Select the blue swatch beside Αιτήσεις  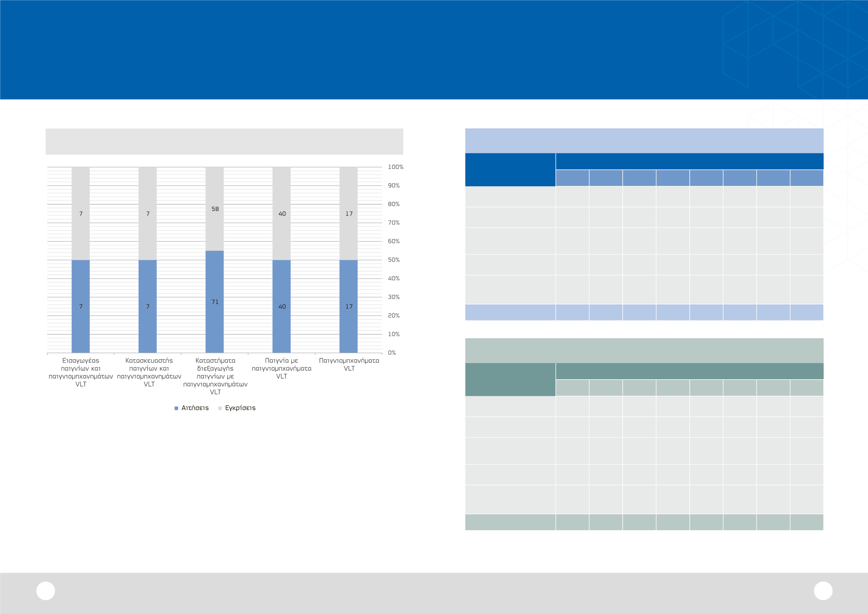(176, 408)
